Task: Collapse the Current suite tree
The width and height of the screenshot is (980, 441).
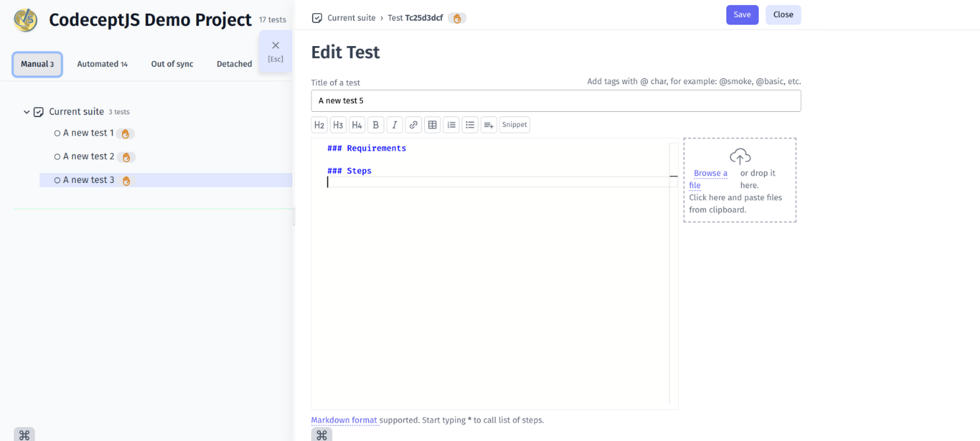Action: pos(26,111)
